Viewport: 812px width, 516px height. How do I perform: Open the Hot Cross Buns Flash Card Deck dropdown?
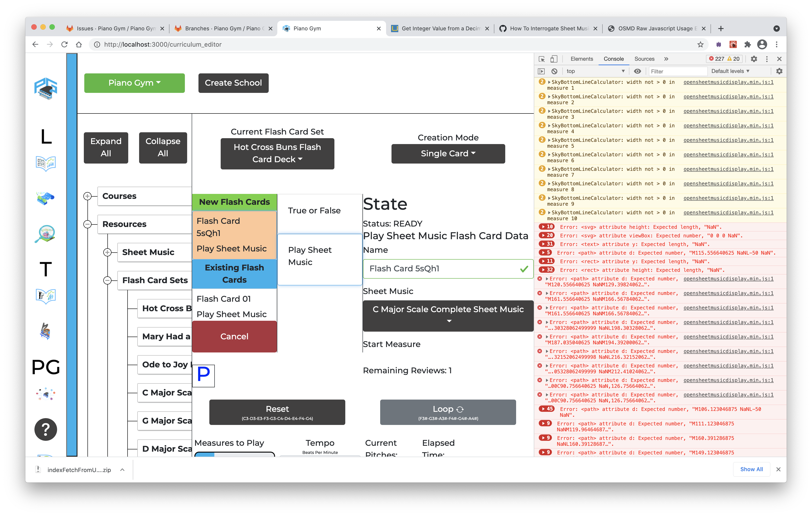tap(277, 153)
